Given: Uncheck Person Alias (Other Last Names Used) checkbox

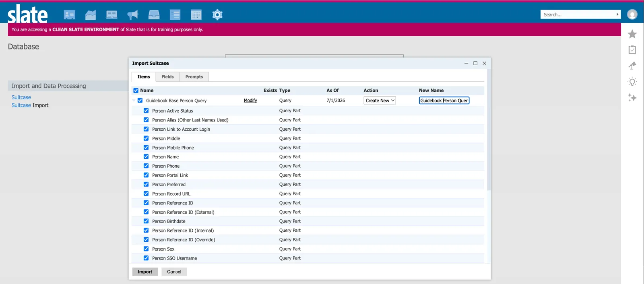Looking at the screenshot, I should [146, 120].
